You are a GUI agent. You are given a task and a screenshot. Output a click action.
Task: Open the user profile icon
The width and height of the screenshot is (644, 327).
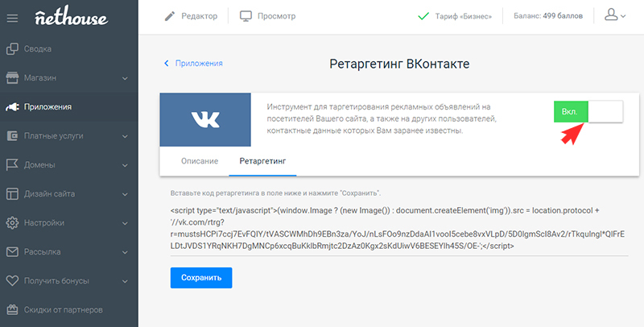(x=611, y=15)
